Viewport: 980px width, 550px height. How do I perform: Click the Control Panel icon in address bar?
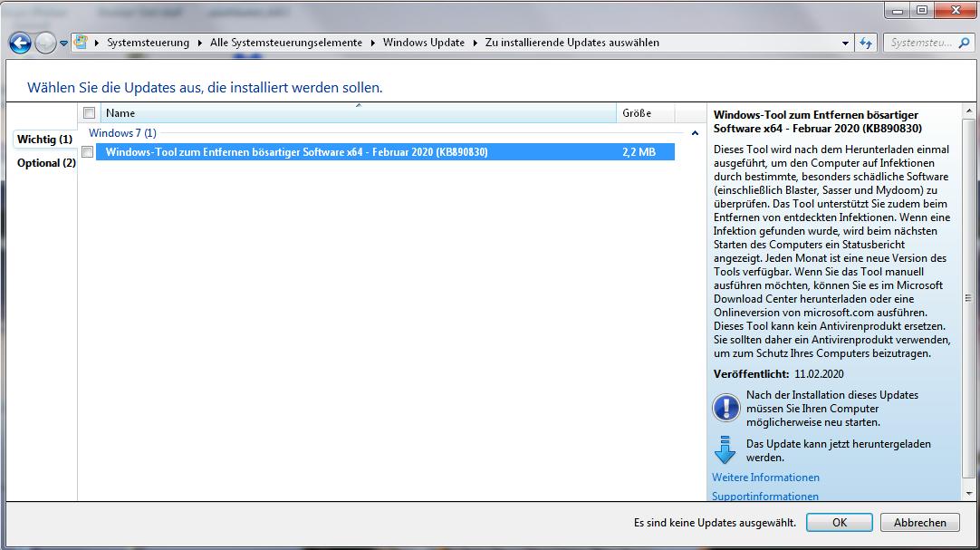(x=81, y=43)
